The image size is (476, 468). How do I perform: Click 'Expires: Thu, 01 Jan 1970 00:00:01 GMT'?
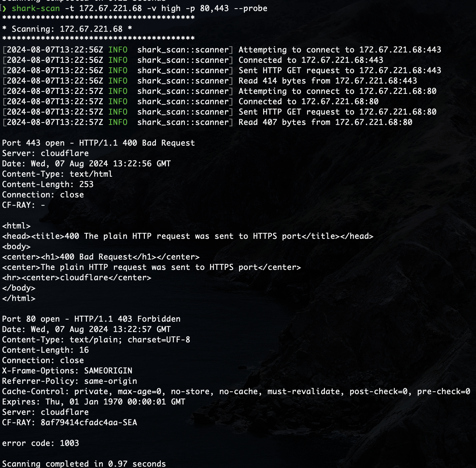[93, 402]
